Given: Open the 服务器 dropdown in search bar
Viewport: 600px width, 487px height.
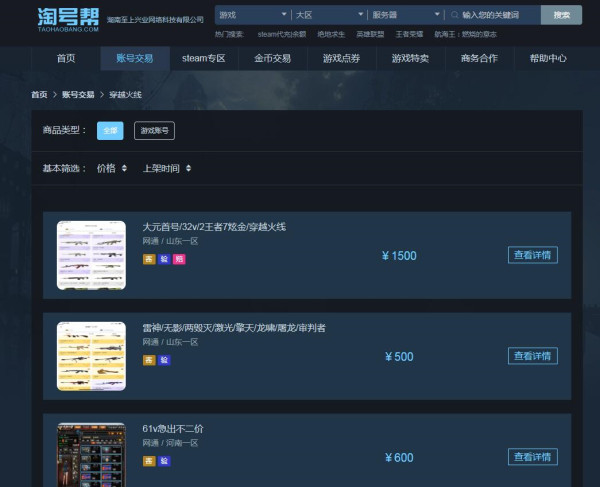Looking at the screenshot, I should tap(406, 15).
